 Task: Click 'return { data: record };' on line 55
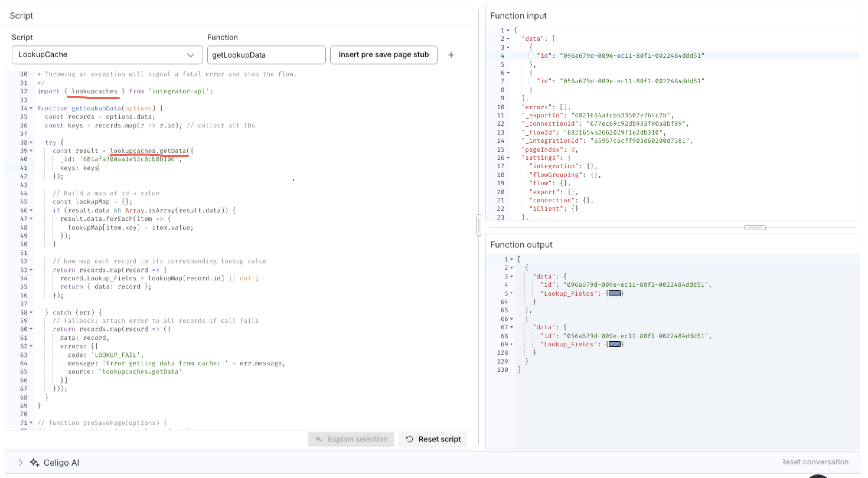coord(106,287)
